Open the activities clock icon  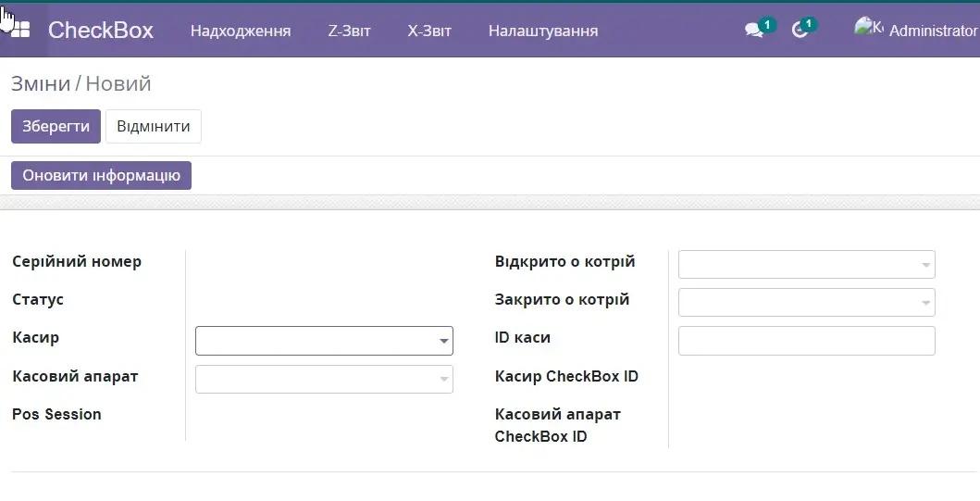800,31
